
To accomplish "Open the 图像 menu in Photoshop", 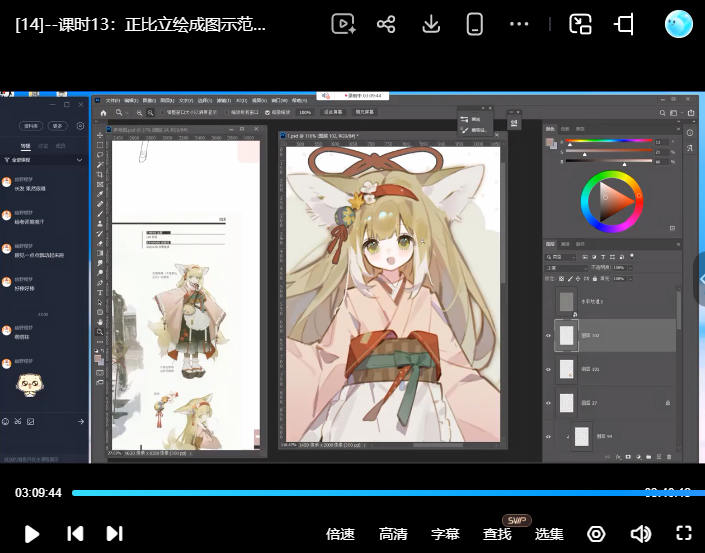I will (x=149, y=100).
